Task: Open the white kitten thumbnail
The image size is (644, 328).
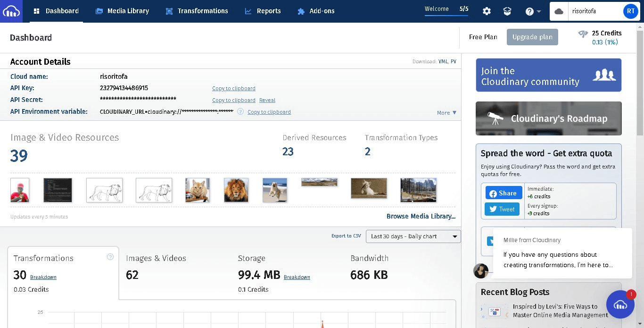Action: pos(369,188)
